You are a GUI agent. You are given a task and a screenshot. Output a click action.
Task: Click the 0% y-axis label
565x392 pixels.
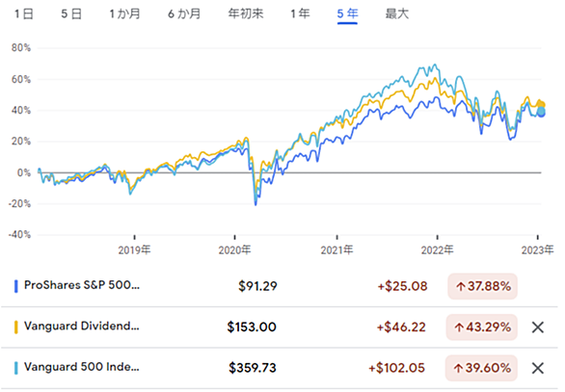coord(24,172)
